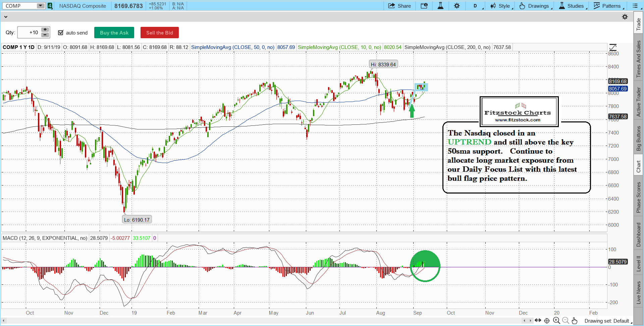Collapse the trade panel chevron
Screen dimensions: 644x326
pos(5,17)
